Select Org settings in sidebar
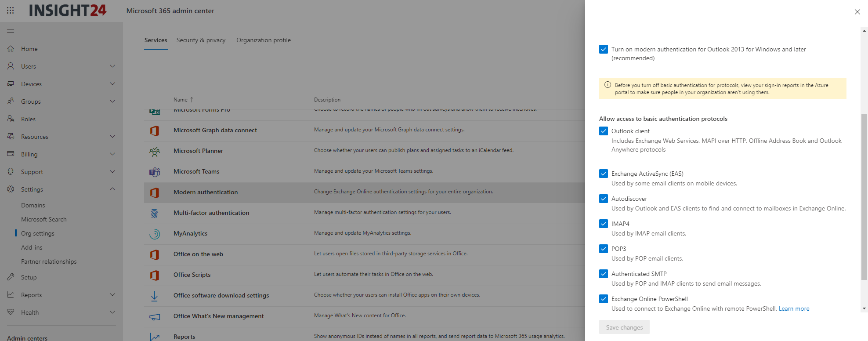This screenshot has width=868, height=341. coord(38,233)
